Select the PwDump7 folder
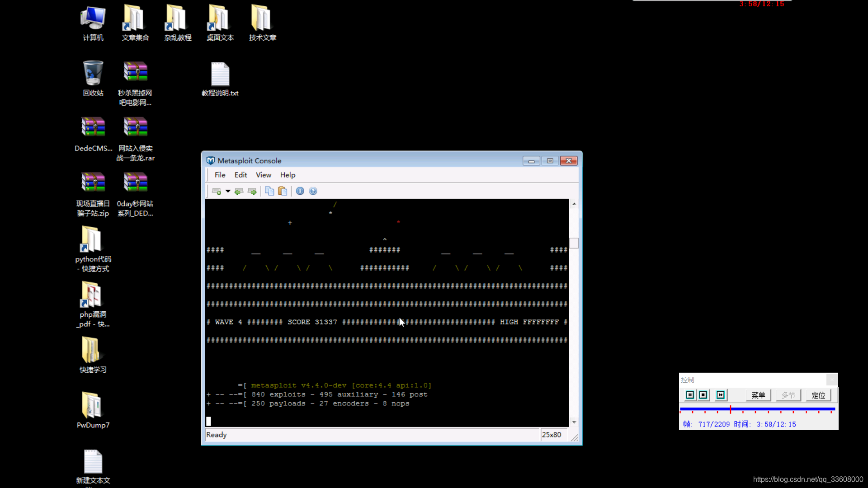The height and width of the screenshot is (488, 868). [x=93, y=410]
